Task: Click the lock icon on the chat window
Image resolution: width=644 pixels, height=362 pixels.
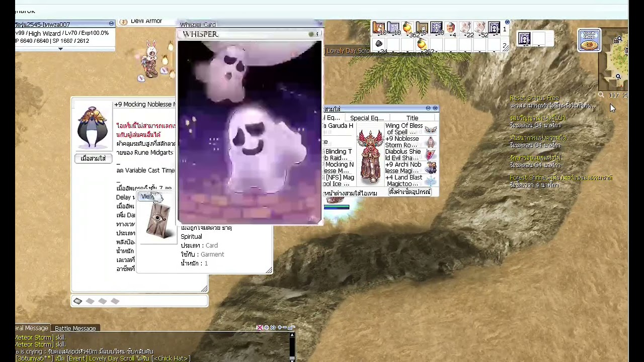Action: [x=291, y=327]
